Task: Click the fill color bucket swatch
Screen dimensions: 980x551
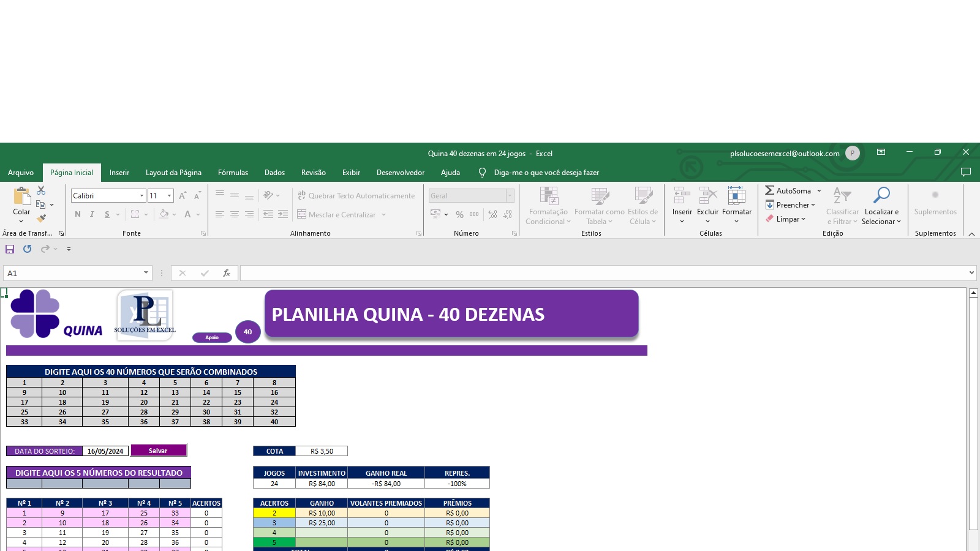Action: coord(164,214)
